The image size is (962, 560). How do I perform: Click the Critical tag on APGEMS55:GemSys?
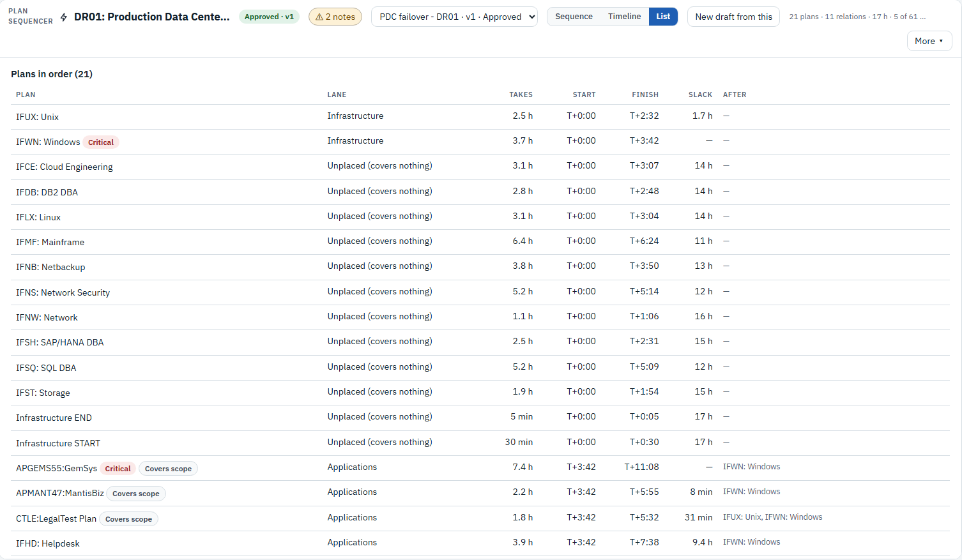click(118, 469)
